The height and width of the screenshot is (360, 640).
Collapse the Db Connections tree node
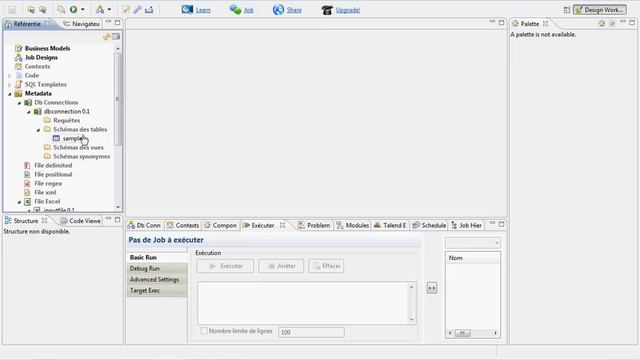(19, 102)
